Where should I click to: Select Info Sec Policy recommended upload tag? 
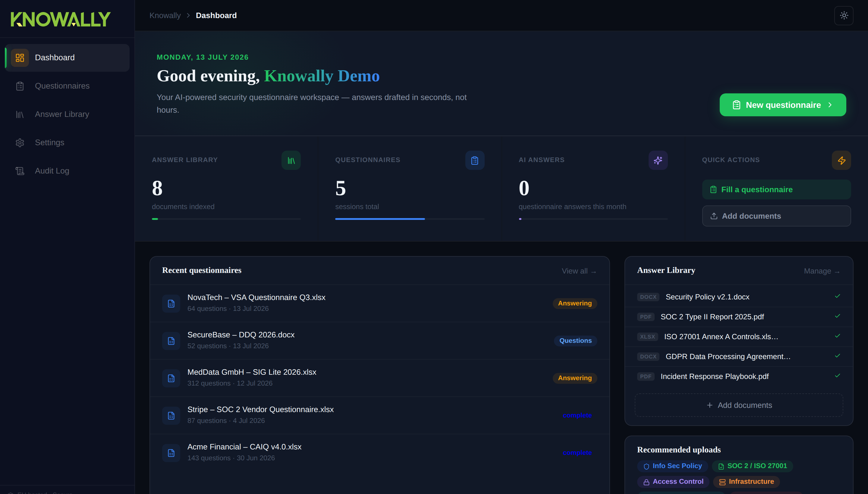pyautogui.click(x=672, y=466)
